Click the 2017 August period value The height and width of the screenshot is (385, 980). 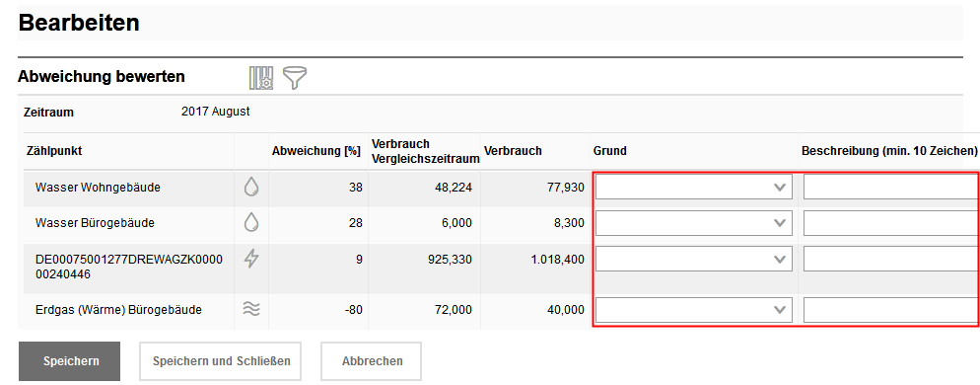pyautogui.click(x=216, y=112)
